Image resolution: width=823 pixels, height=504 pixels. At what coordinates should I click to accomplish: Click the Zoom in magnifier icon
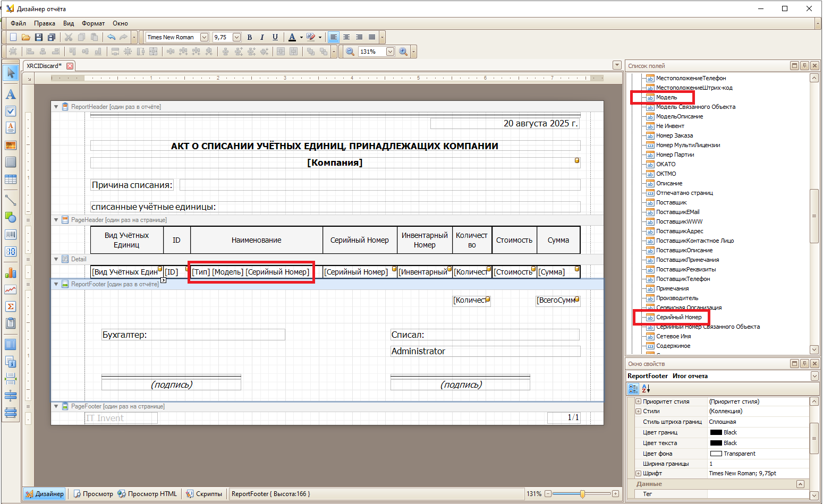pyautogui.click(x=403, y=52)
